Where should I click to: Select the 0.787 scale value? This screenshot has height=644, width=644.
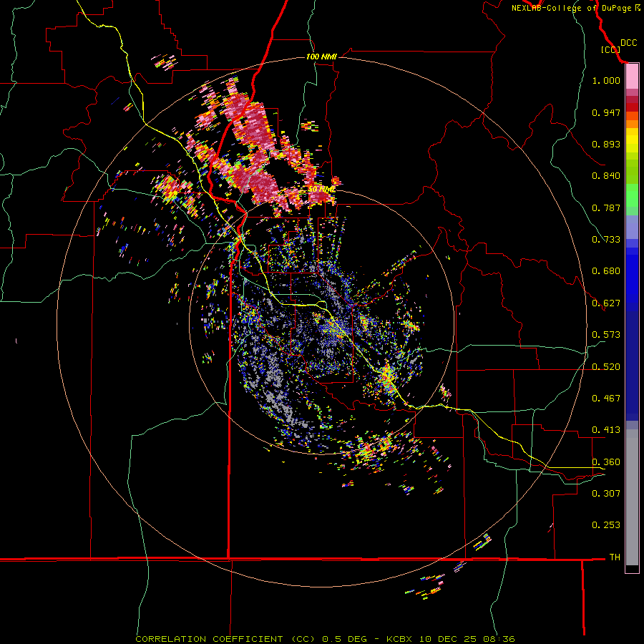coord(606,208)
